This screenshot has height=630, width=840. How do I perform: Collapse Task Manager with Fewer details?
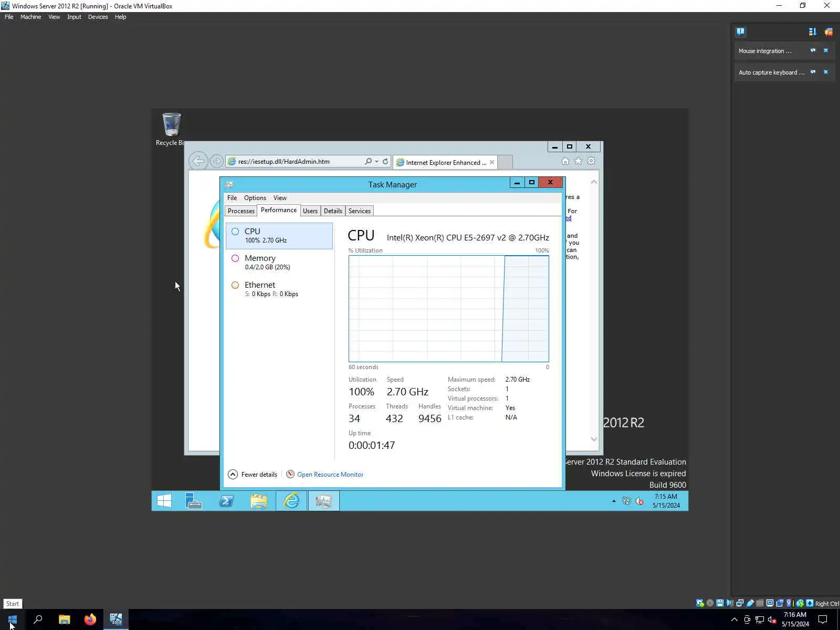point(253,474)
